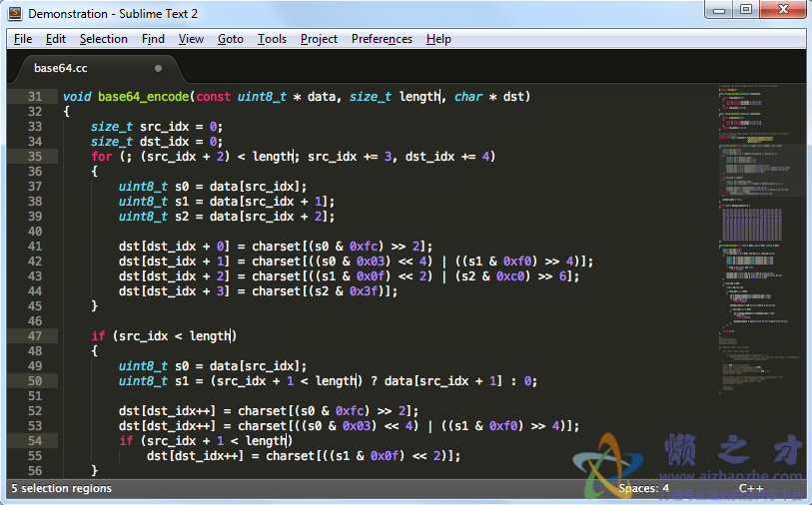
Task: Click the 'if' keyword on line 47
Action: (x=98, y=335)
